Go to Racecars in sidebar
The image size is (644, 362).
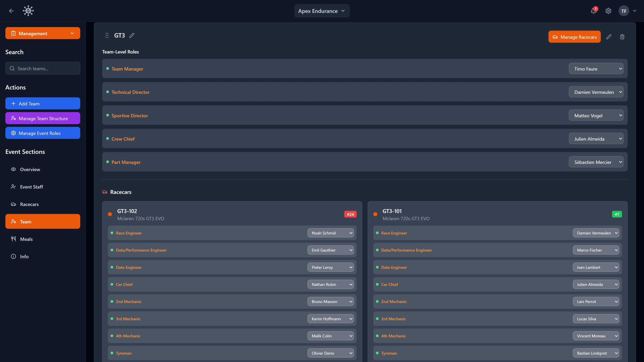coord(43,204)
